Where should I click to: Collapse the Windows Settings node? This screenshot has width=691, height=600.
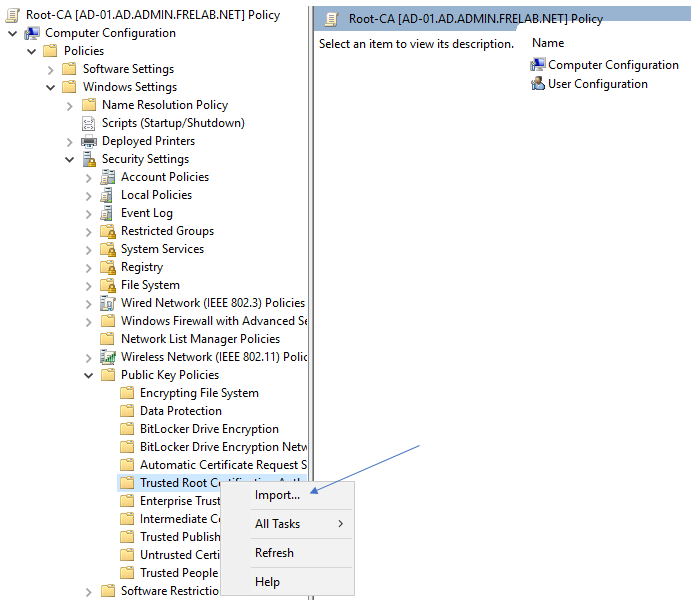tap(51, 87)
